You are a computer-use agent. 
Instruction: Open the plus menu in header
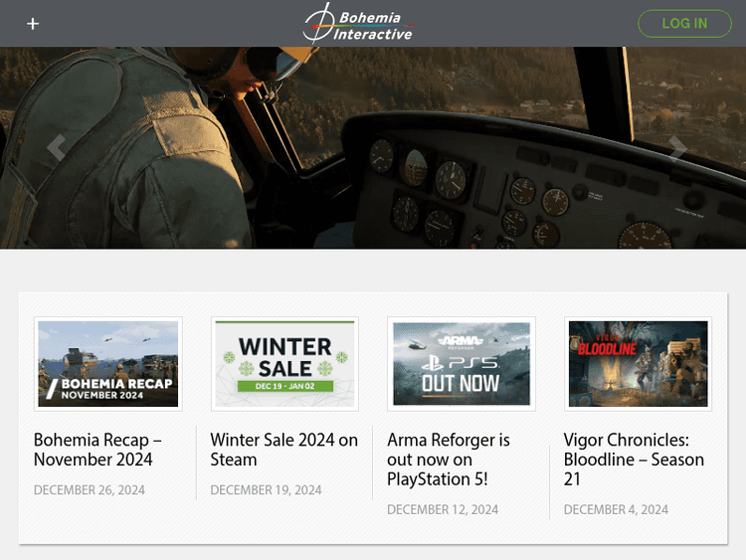[33, 24]
